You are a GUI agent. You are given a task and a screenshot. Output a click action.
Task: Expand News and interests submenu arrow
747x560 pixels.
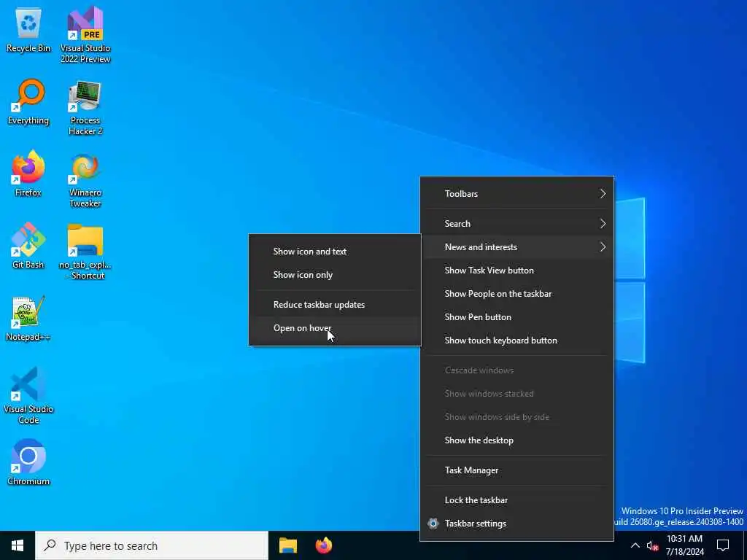(x=603, y=246)
